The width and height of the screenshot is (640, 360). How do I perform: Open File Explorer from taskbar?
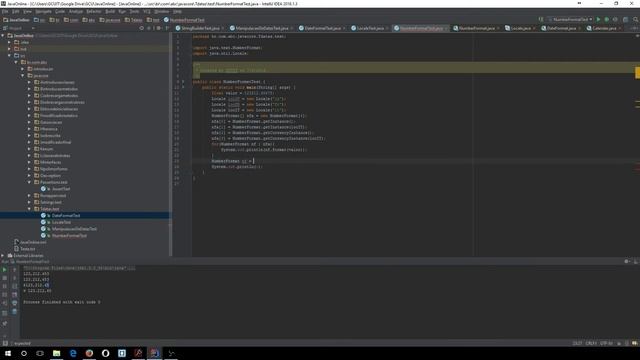tap(56, 353)
